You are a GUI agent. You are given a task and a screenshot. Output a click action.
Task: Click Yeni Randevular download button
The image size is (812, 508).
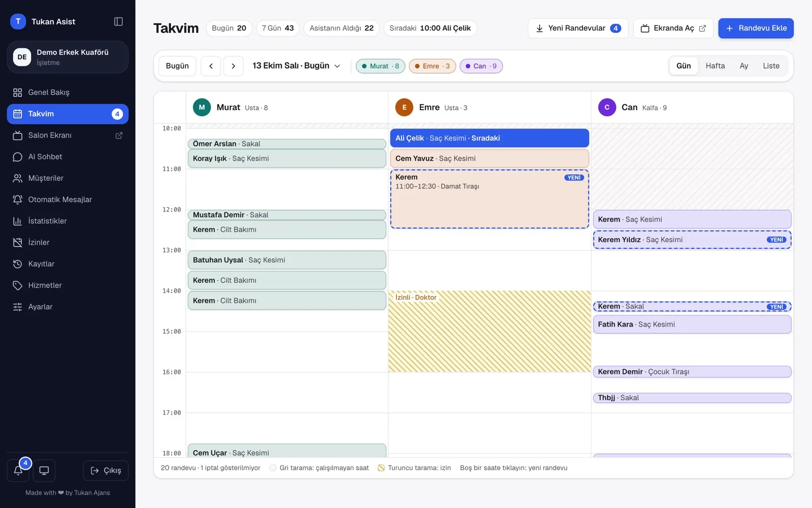coord(578,28)
